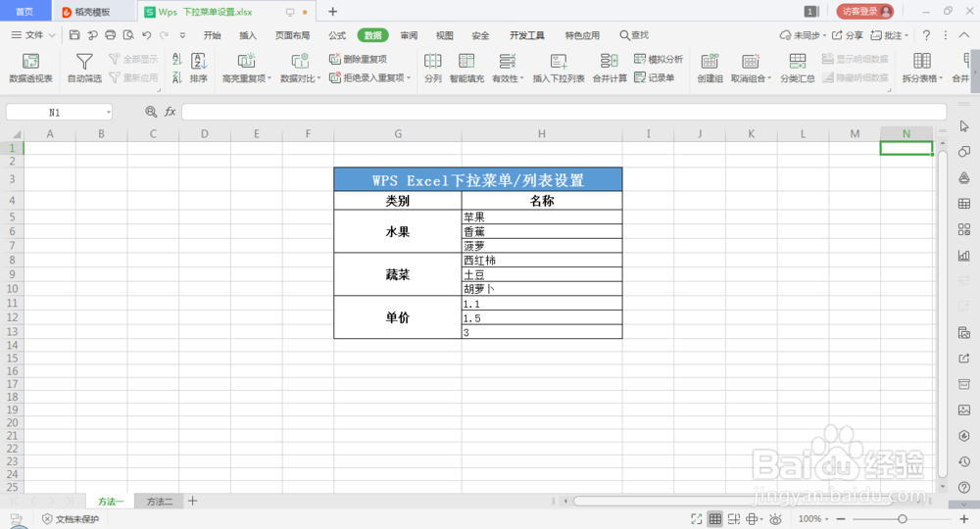Viewport: 980px width, 529px height.
Task: Click 创建组 create group
Action: coord(710,68)
